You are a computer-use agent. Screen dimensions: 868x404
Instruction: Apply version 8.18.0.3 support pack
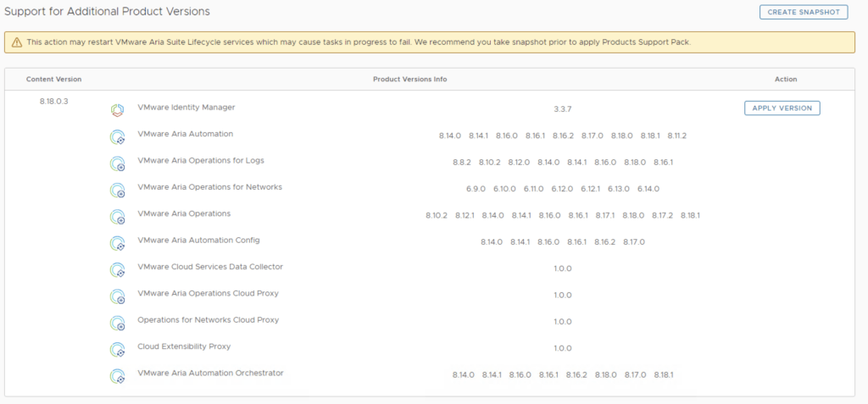[x=782, y=108]
